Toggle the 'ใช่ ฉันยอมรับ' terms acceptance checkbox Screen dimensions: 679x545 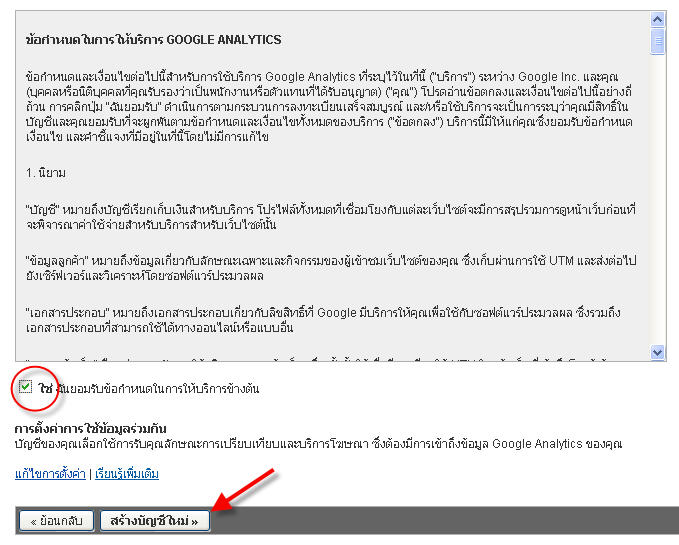coord(26,387)
